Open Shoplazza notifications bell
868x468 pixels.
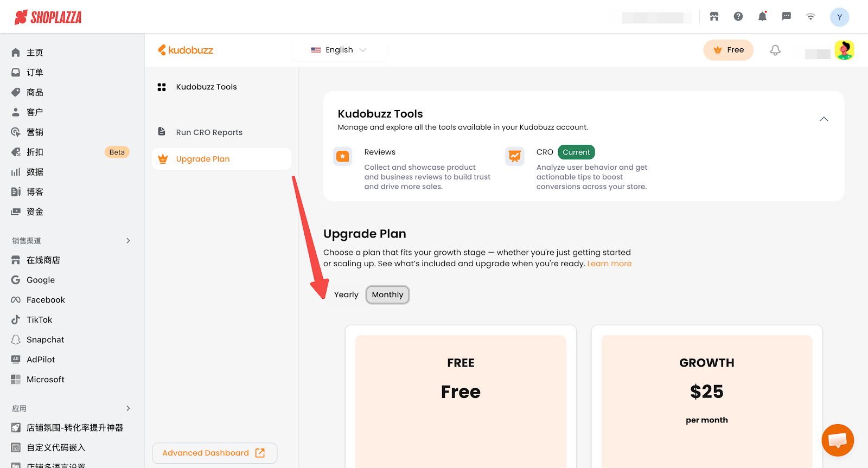(762, 16)
